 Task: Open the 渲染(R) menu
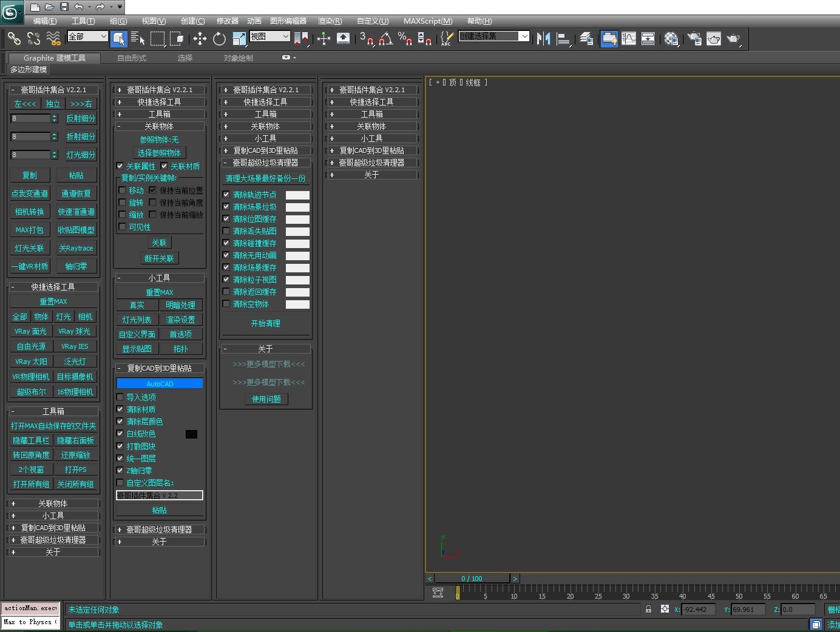tap(330, 21)
